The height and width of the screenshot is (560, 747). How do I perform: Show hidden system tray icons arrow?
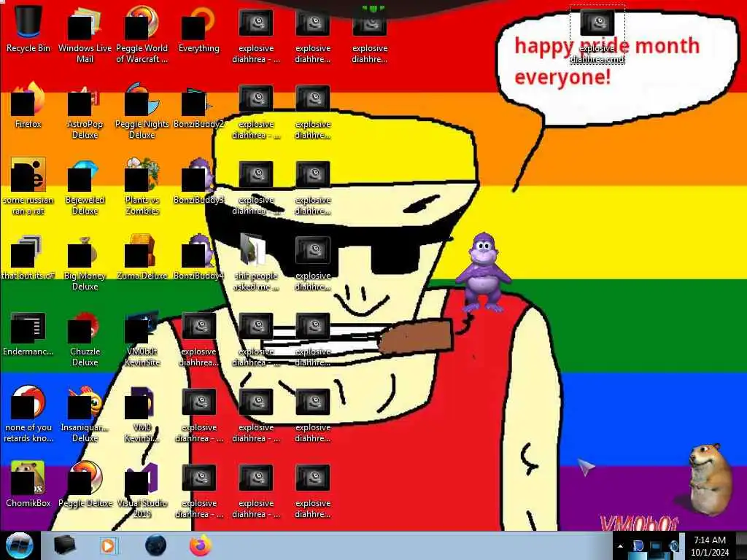tap(620, 546)
